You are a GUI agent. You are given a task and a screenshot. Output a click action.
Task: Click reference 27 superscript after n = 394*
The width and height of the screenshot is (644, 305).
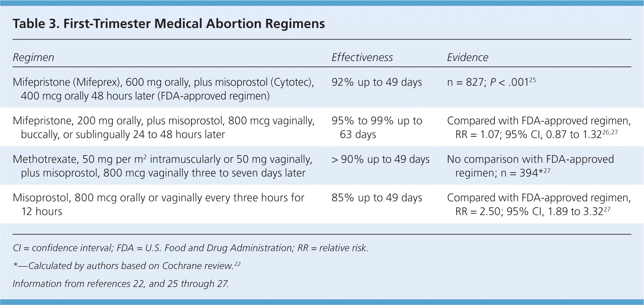tap(547, 171)
